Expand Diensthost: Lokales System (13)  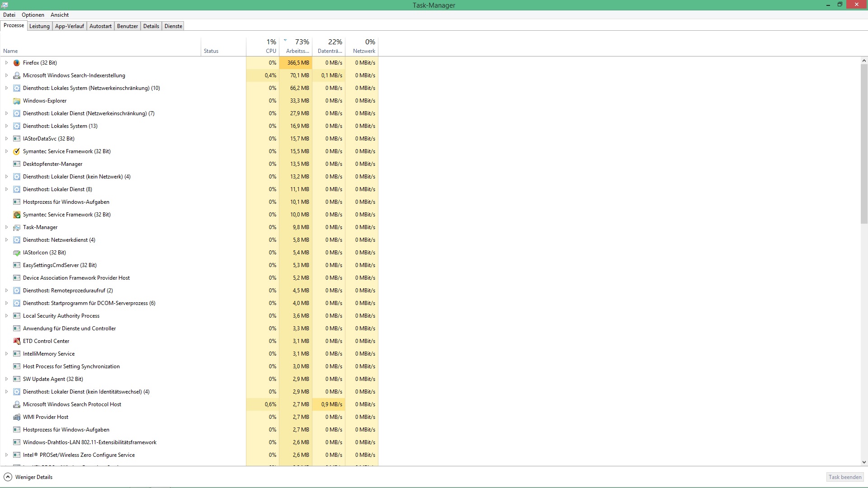[x=6, y=126]
